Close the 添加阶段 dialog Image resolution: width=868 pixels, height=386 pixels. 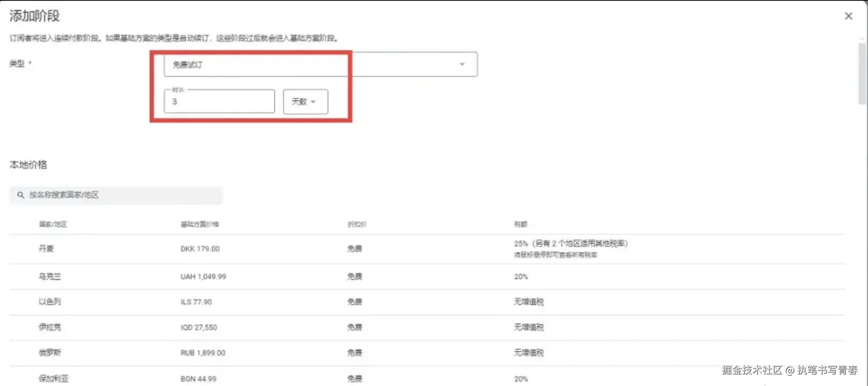tap(848, 16)
